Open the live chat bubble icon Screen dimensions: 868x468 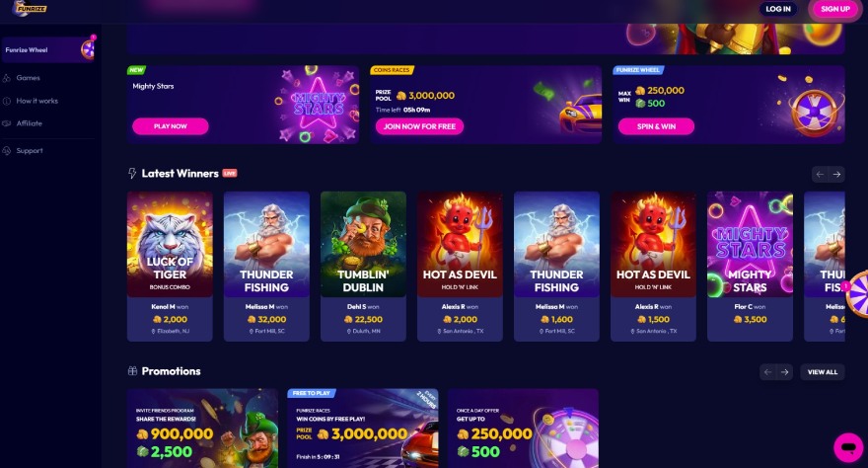pos(848,447)
